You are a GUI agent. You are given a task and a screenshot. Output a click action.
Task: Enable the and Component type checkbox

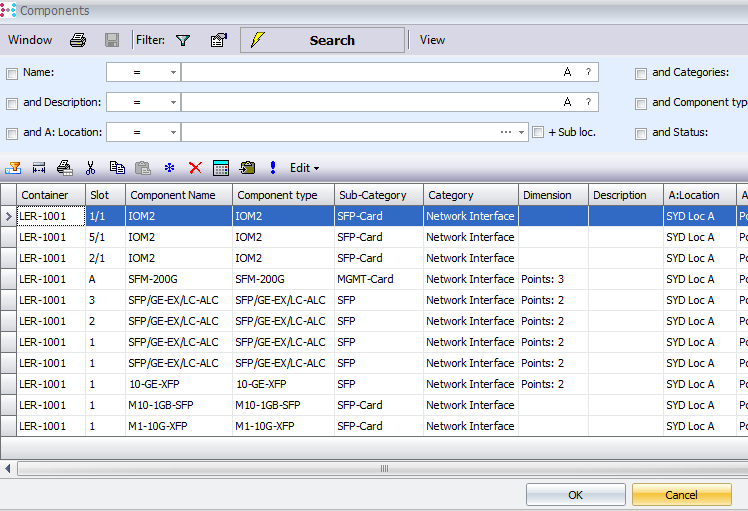tap(641, 104)
